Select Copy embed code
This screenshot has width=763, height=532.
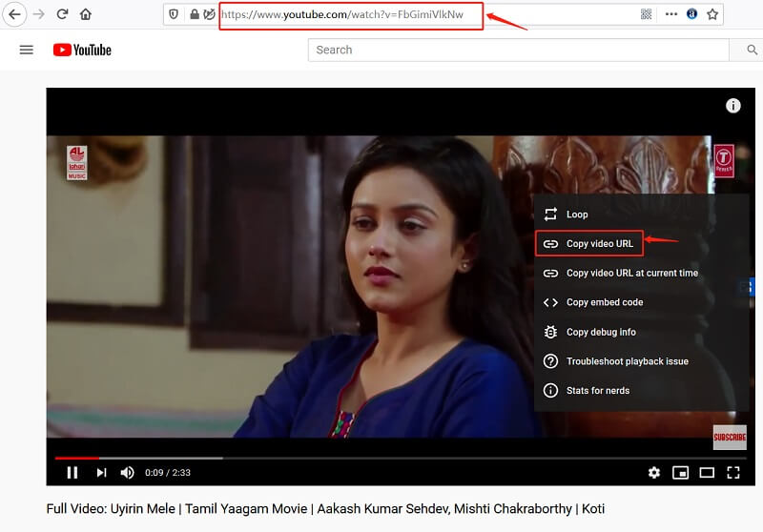click(641, 302)
